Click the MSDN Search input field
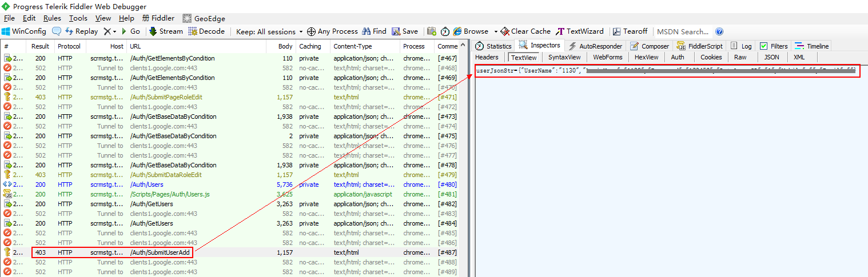Screen dimensions: 868x277 point(683,31)
